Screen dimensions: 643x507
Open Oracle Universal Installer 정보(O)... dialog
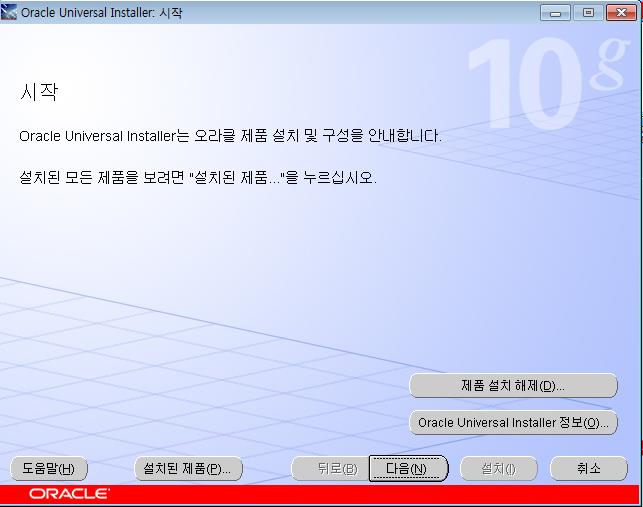(x=513, y=422)
